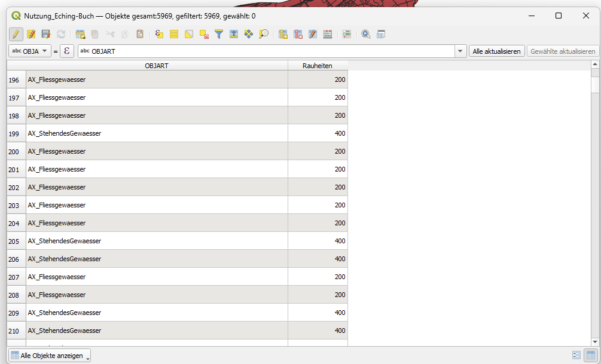Open expression builder with epsilon button
Viewport: 601px width, 364px height.
[67, 51]
